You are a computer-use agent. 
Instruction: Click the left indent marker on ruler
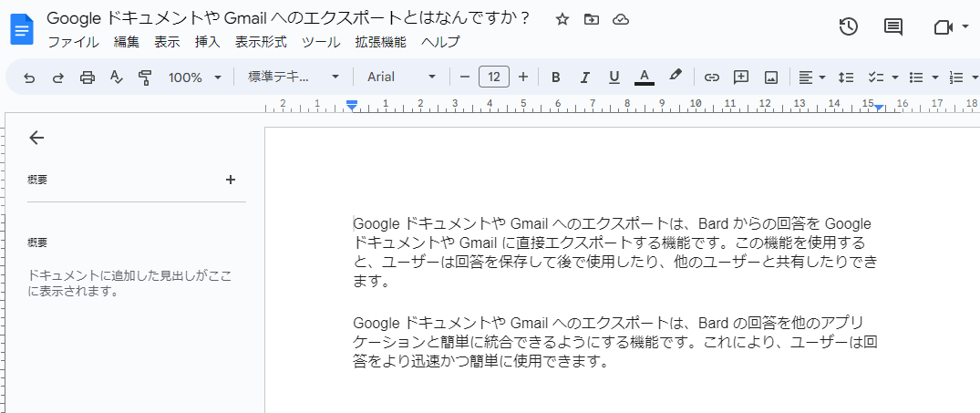(x=352, y=107)
